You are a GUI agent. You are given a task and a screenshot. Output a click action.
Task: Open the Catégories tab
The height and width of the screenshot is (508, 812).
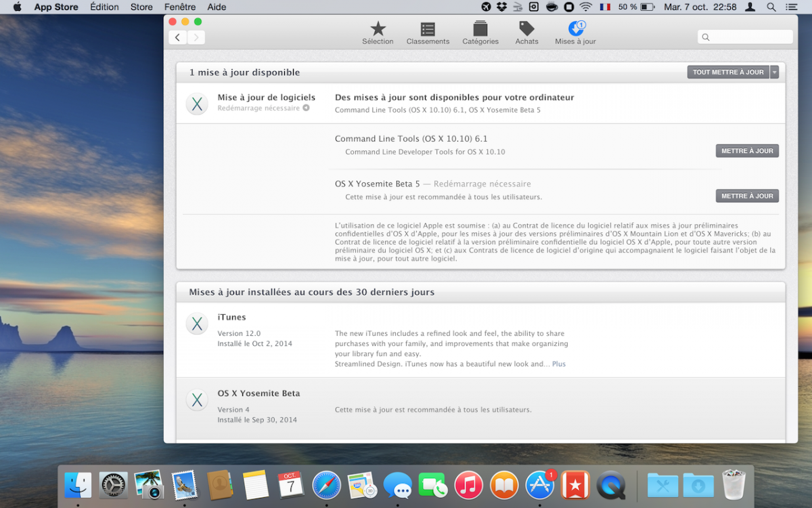(480, 33)
